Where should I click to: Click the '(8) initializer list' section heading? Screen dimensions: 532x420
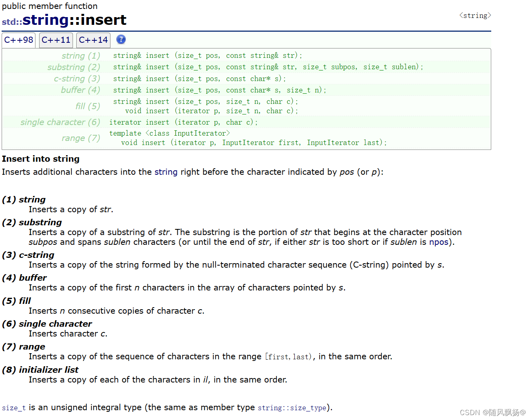tap(40, 370)
